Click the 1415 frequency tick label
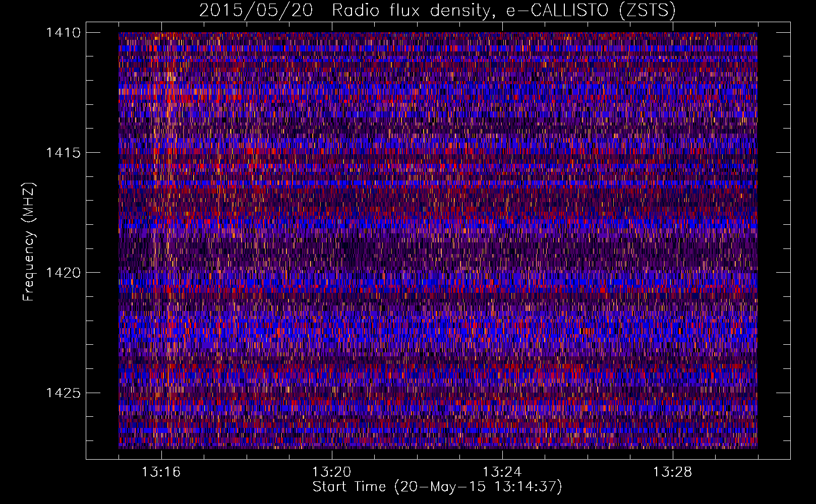 pyautogui.click(x=63, y=153)
